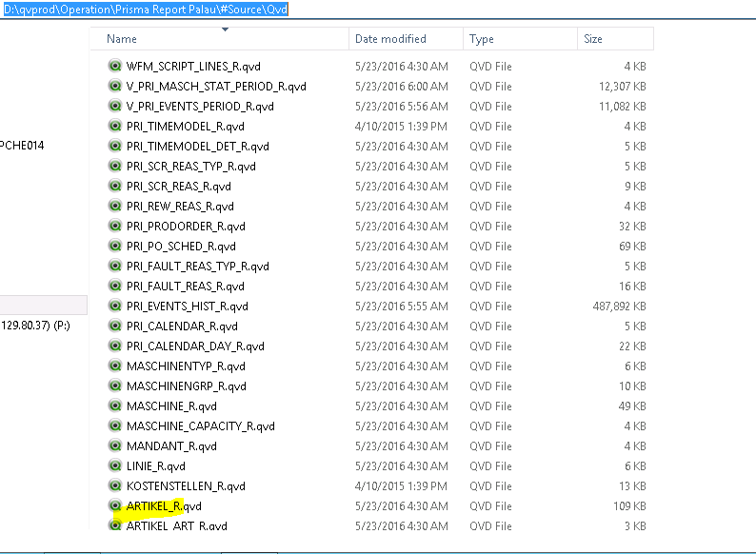Click the ARTIKEL_ART_R.qvd file icon
Viewport: 756px width, 554px height.
click(115, 524)
